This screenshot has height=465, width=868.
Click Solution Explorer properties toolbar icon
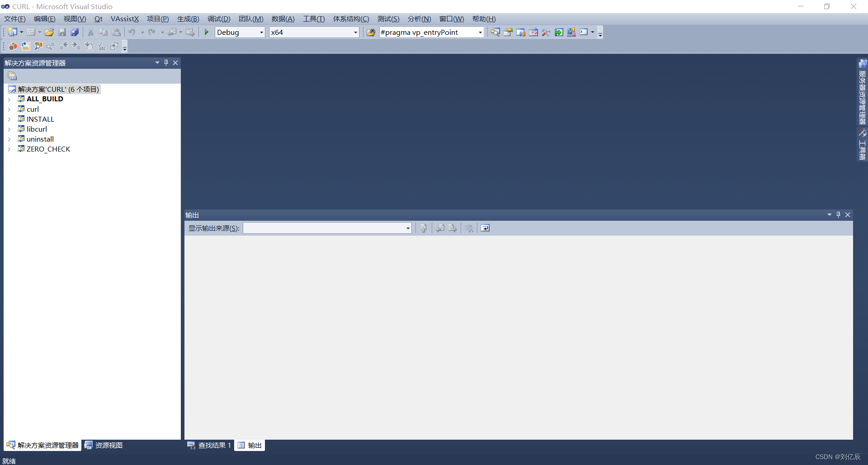tap(12, 76)
